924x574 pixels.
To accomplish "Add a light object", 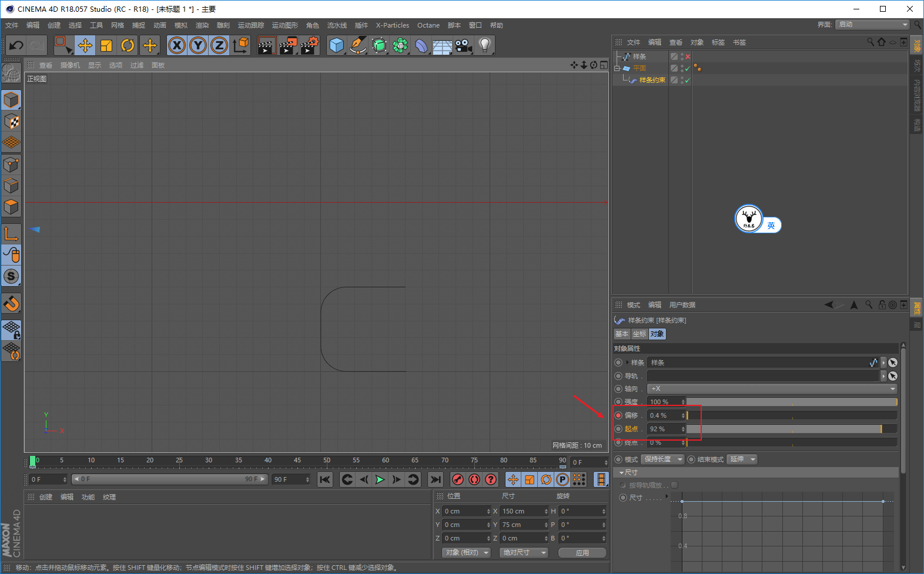I will click(484, 45).
